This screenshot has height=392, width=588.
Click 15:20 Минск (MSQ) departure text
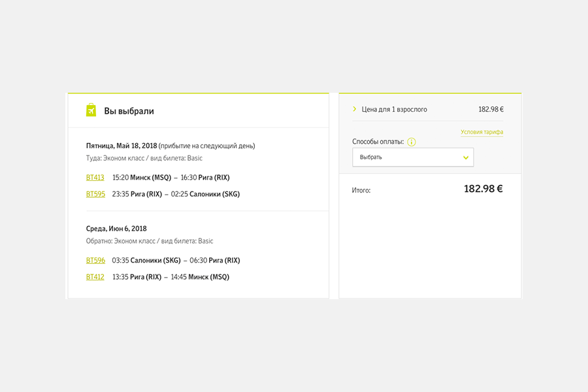pos(142,178)
